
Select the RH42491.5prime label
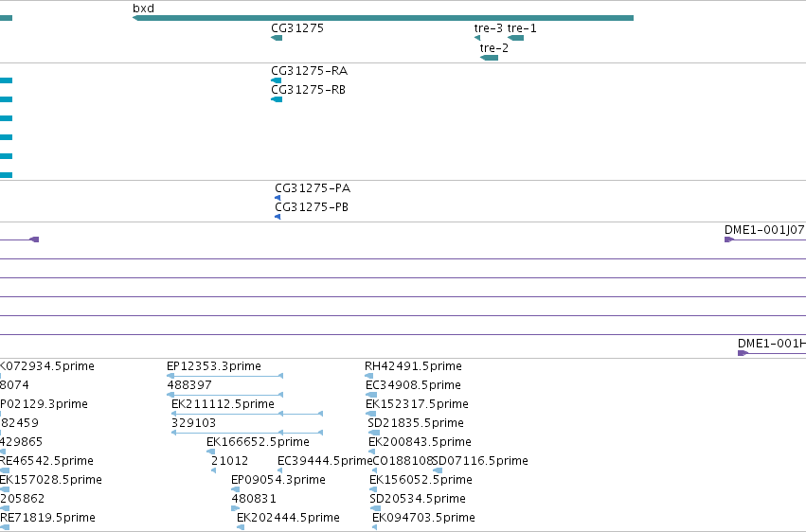pyautogui.click(x=413, y=366)
